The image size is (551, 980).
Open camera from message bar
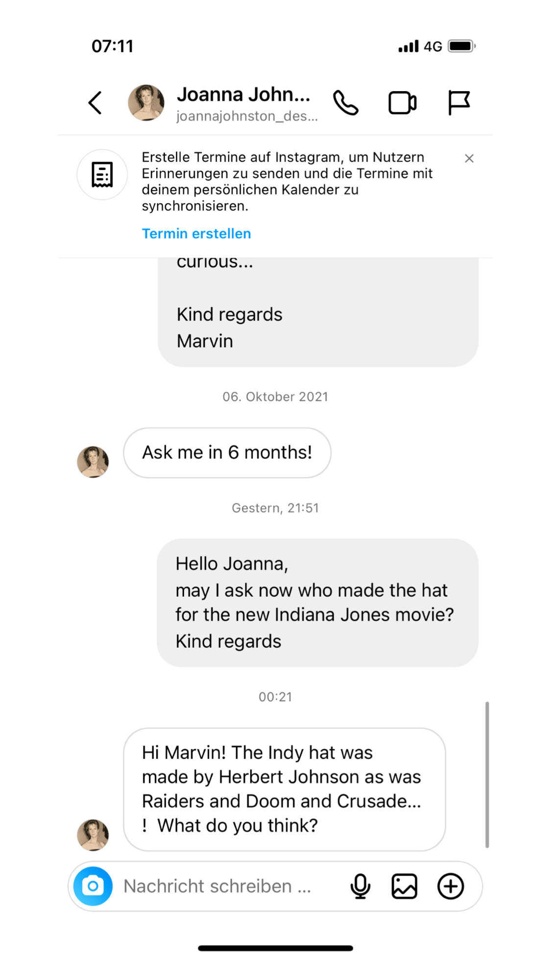[x=93, y=886]
